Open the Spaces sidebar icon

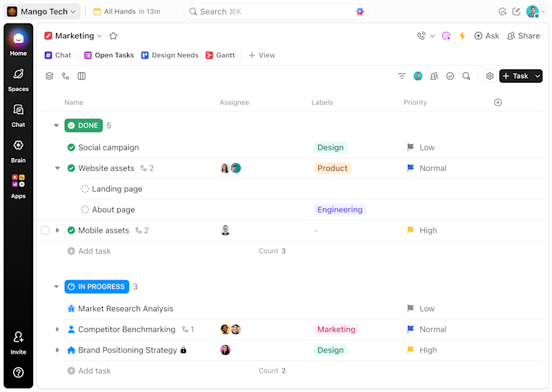pyautogui.click(x=19, y=80)
